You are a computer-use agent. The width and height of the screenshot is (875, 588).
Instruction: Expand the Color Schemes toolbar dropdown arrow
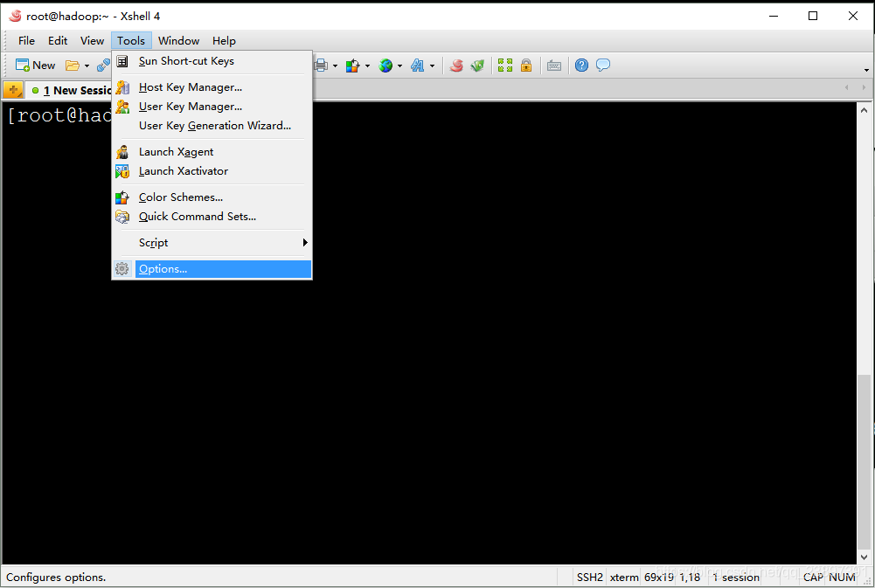point(367,66)
